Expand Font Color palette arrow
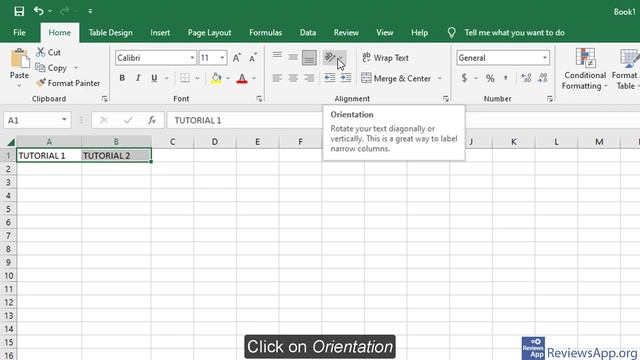The image size is (640, 360). pos(254,78)
